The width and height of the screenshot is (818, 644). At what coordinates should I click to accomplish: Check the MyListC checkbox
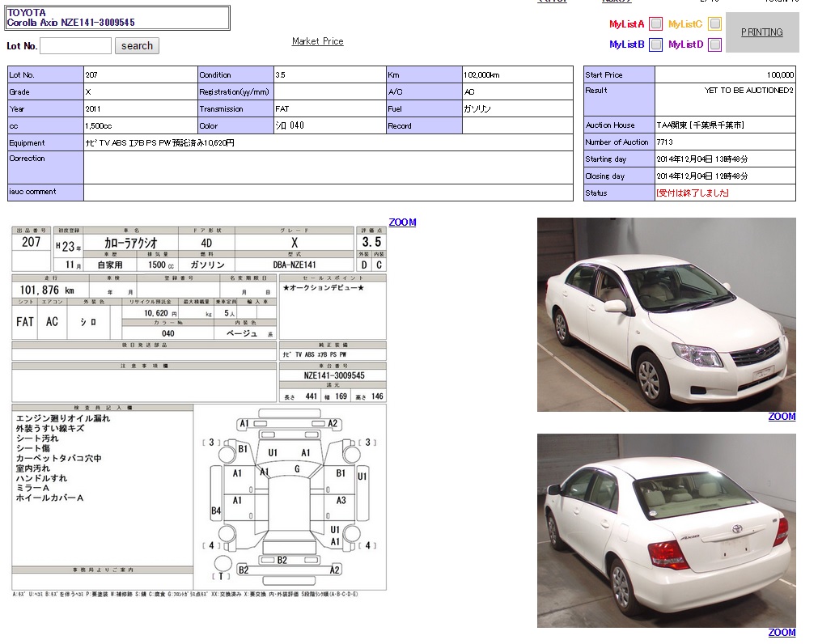pyautogui.click(x=714, y=24)
